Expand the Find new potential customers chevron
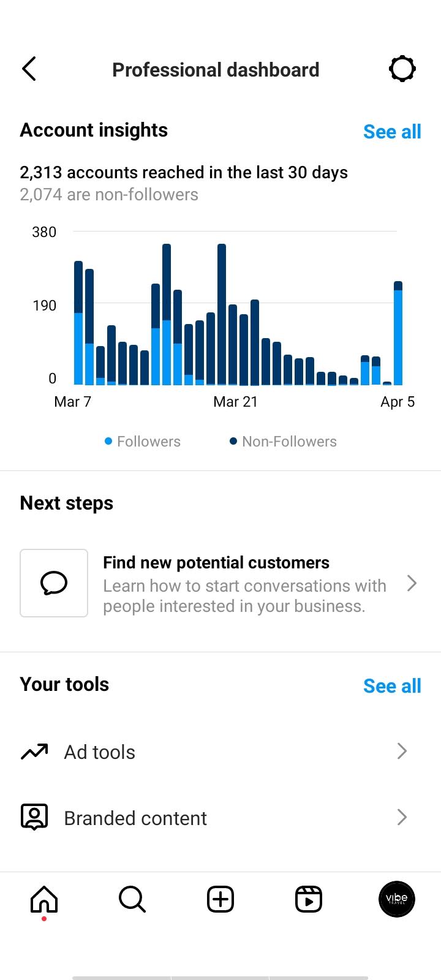Viewport: 441px width, 980px height. 412,583
